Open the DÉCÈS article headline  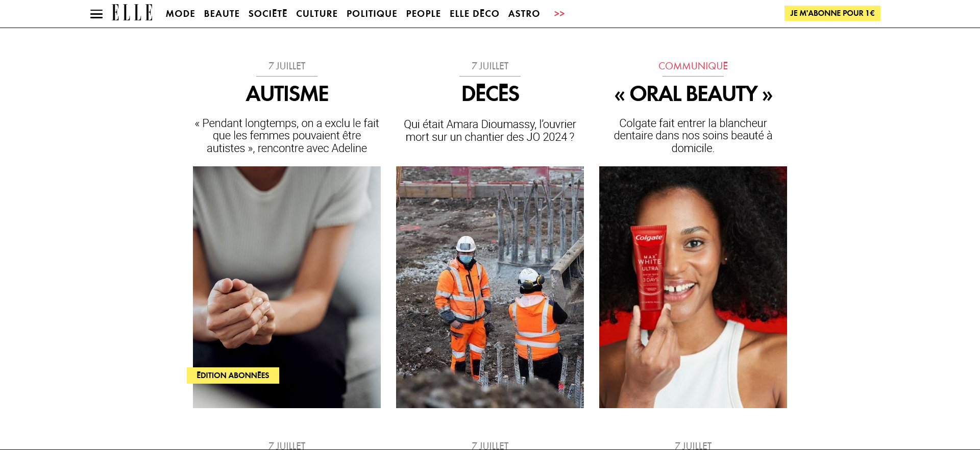490,94
